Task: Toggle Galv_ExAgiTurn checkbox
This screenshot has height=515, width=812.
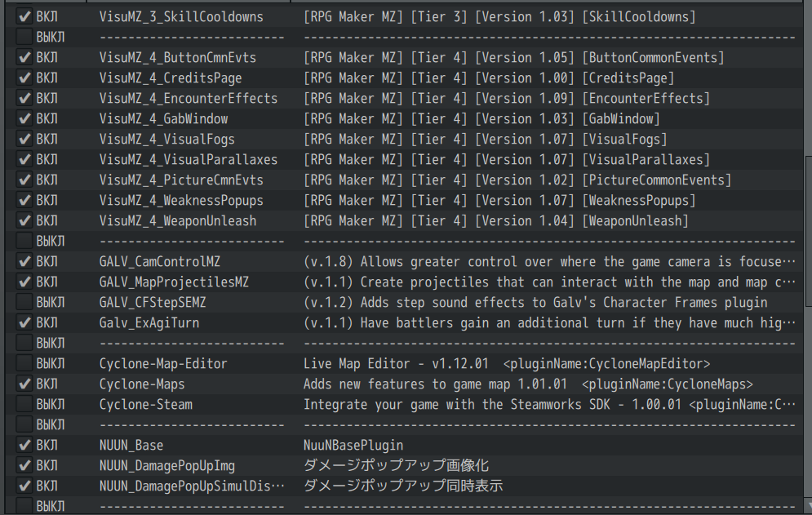Action: (24, 322)
